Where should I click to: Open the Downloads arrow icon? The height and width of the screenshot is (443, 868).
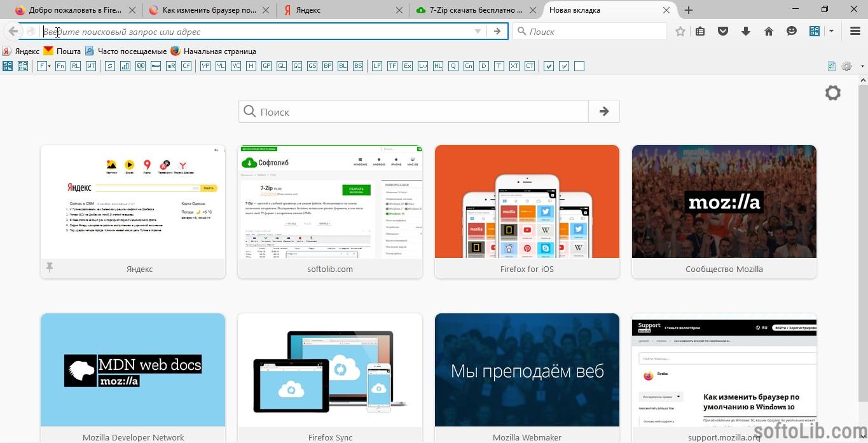pos(746,31)
